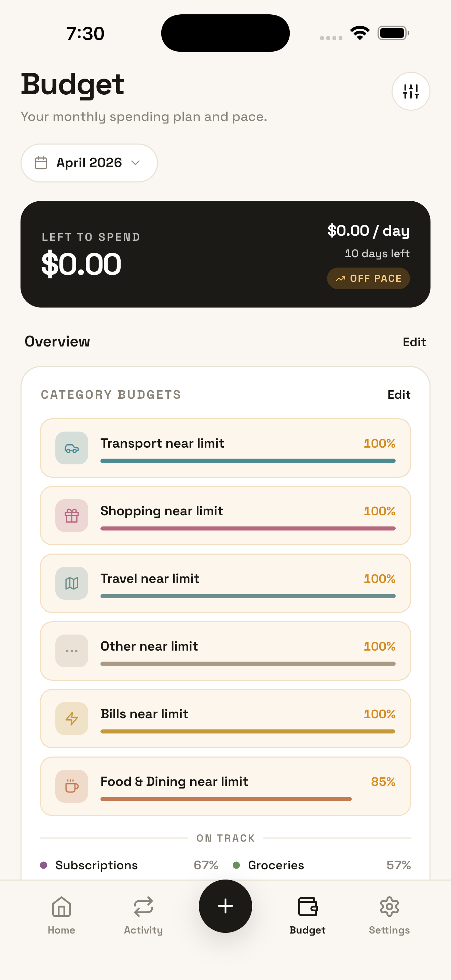Click Edit next to Overview
The image size is (451, 980).
[414, 342]
